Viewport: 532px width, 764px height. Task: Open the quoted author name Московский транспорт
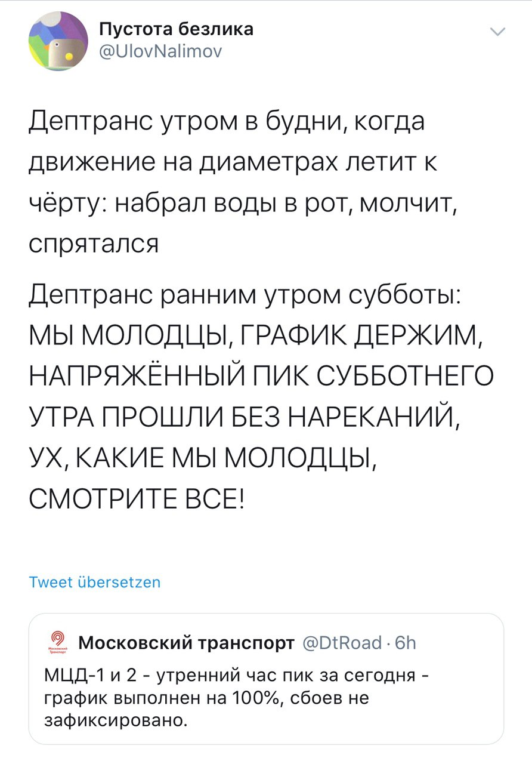tap(187, 642)
